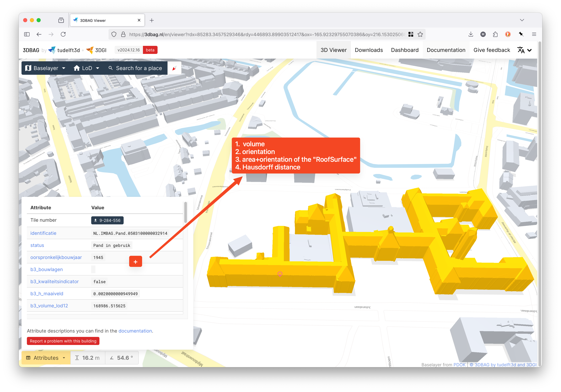Click the compass reset north icon

[174, 68]
